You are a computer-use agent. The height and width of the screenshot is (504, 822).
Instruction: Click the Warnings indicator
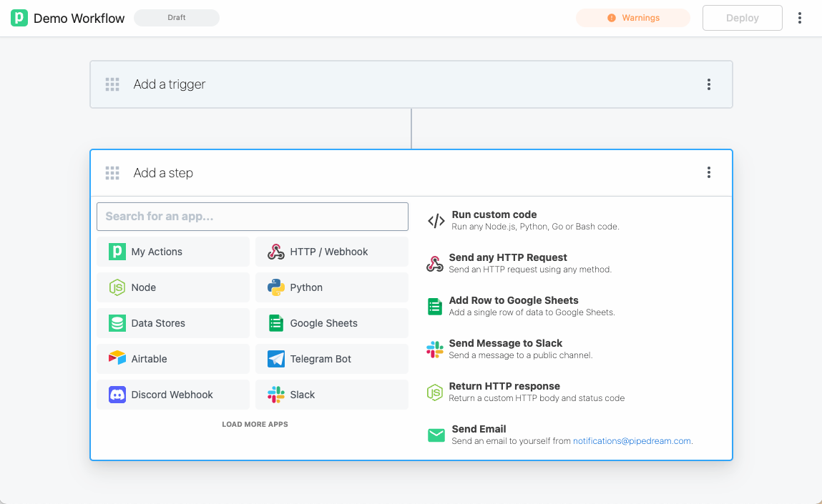click(x=633, y=17)
